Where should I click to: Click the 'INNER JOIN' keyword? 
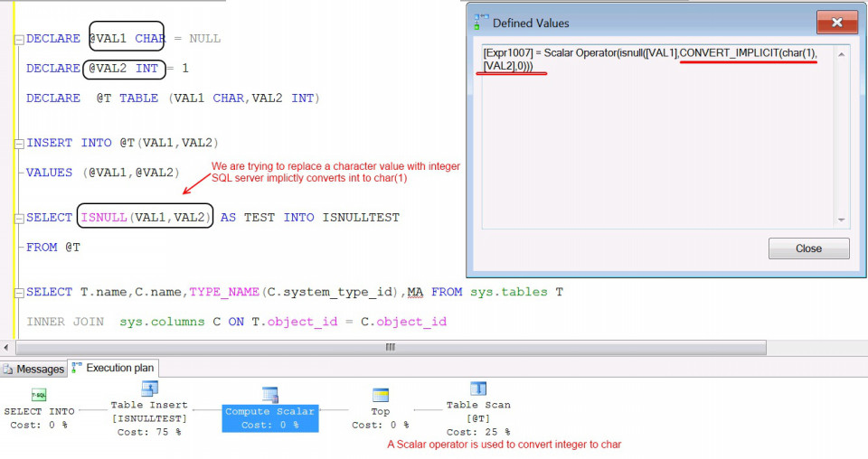65,322
